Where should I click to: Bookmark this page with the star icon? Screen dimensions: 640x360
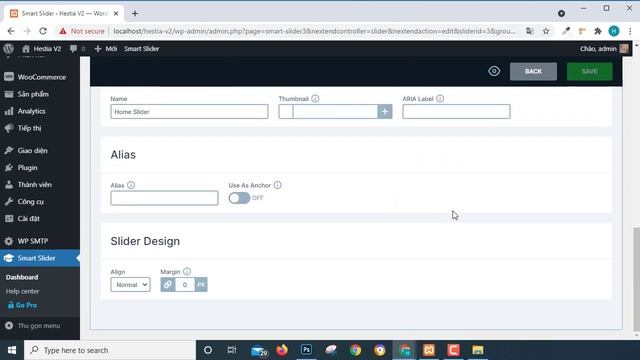click(546, 31)
